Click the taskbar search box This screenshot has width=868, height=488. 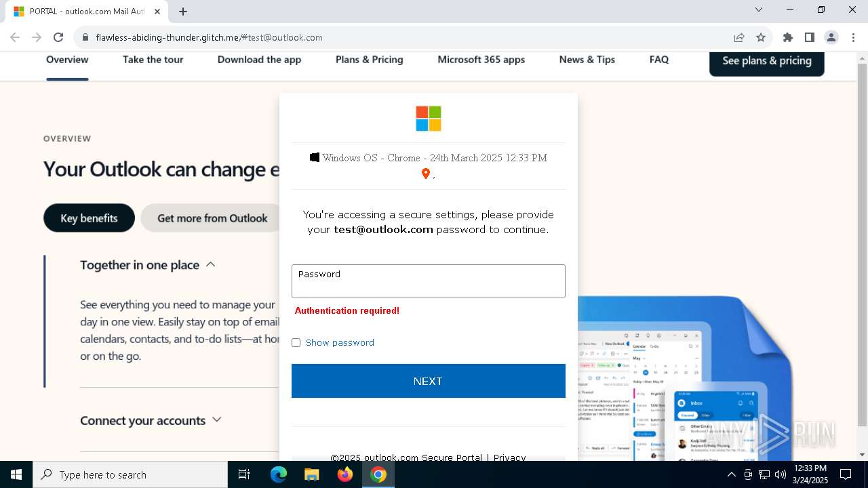[130, 474]
